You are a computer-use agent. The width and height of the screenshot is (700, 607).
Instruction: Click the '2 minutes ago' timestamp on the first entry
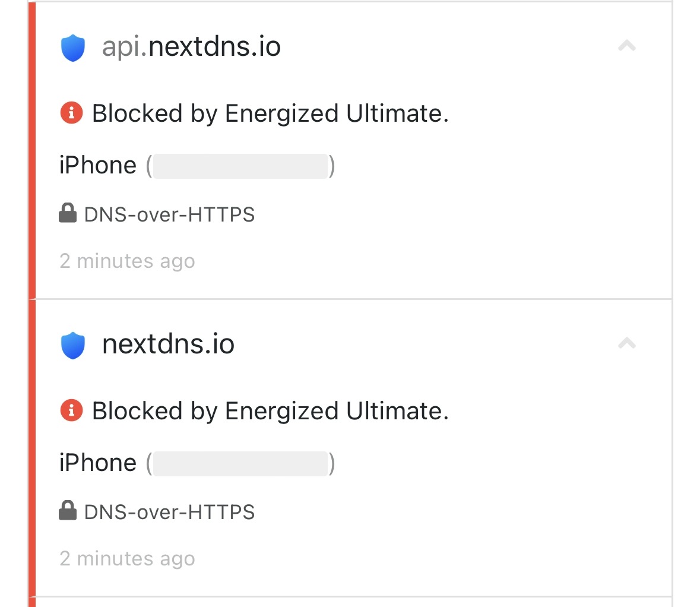pyautogui.click(x=127, y=261)
